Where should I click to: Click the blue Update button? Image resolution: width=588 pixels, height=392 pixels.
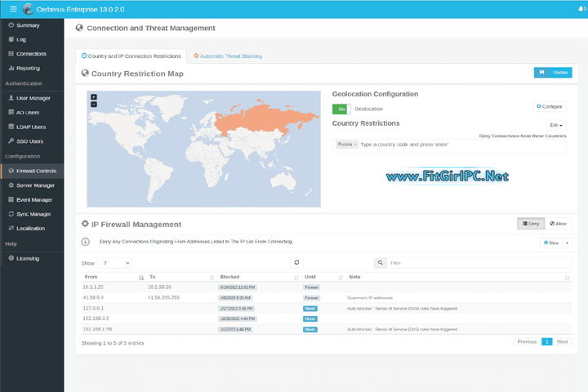[x=553, y=73]
